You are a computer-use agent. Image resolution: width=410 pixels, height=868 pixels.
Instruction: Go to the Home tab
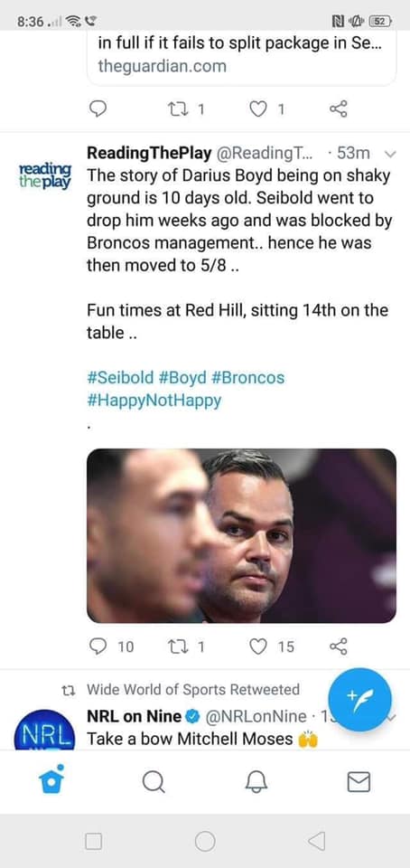(52, 780)
